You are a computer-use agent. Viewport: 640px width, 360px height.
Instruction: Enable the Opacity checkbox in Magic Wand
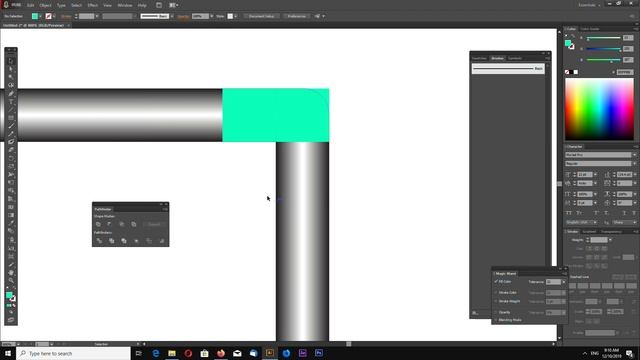(x=496, y=312)
